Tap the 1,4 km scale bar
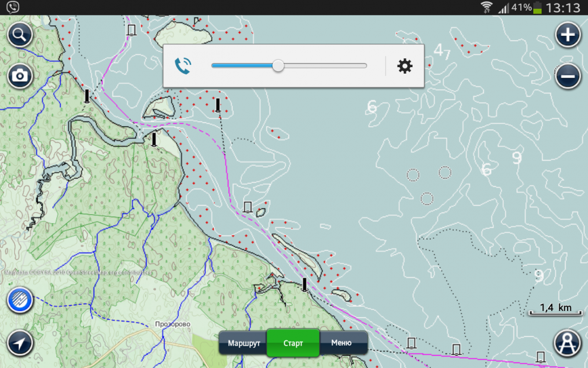 pyautogui.click(x=555, y=309)
